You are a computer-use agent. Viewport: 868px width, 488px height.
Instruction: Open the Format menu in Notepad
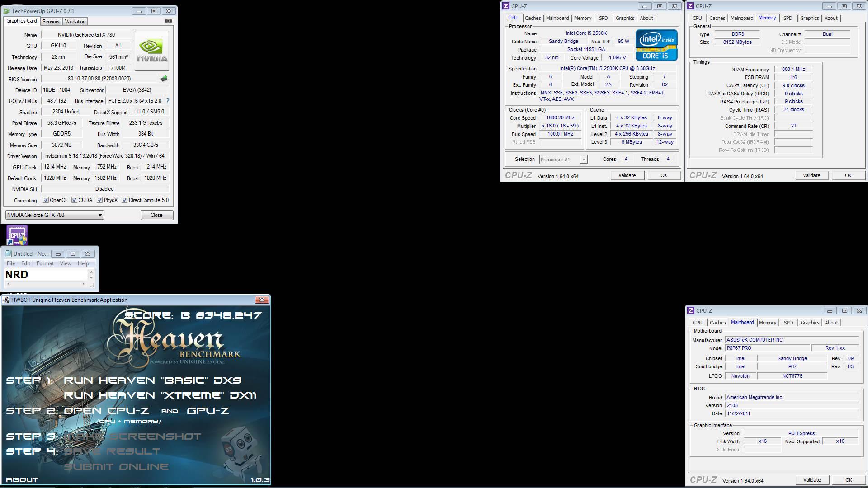(45, 263)
